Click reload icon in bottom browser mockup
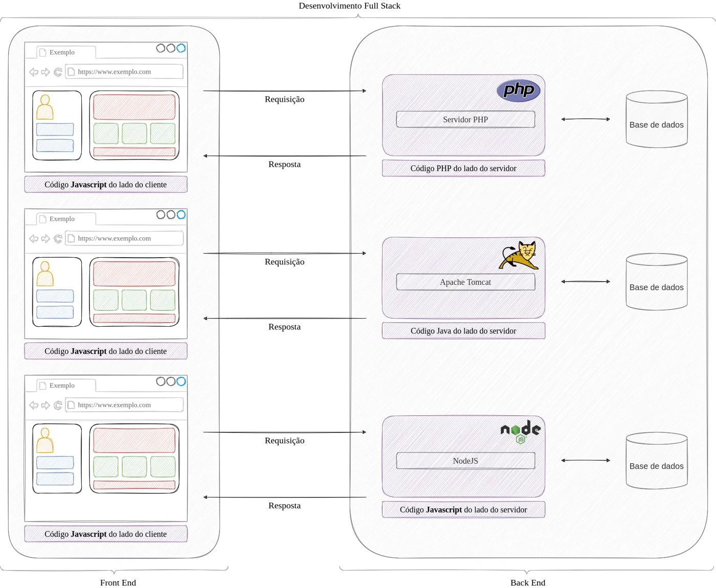The image size is (716, 588). [58, 405]
